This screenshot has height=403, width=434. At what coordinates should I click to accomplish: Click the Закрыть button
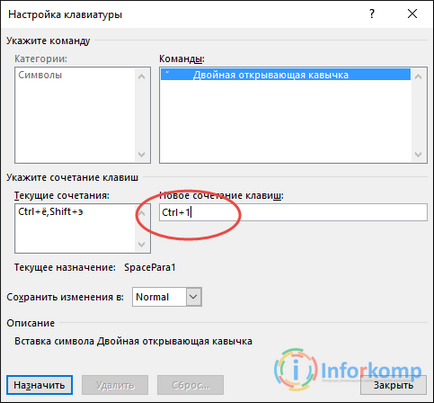[x=393, y=385]
